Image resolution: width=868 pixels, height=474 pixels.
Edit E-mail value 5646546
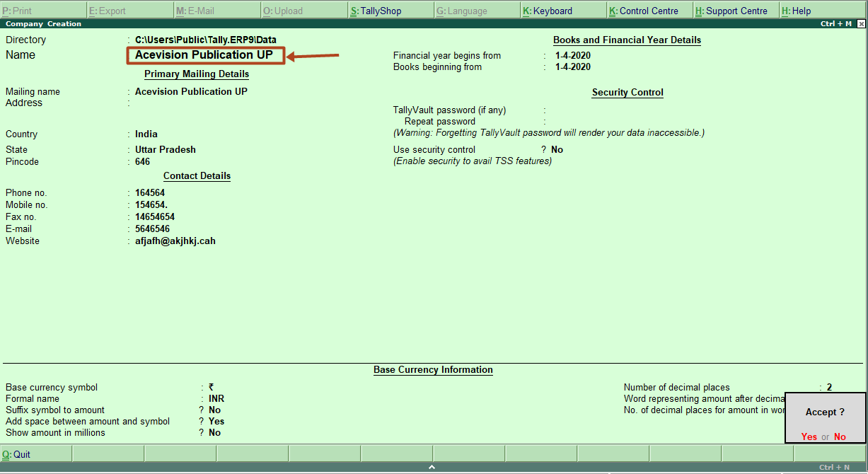pos(152,229)
